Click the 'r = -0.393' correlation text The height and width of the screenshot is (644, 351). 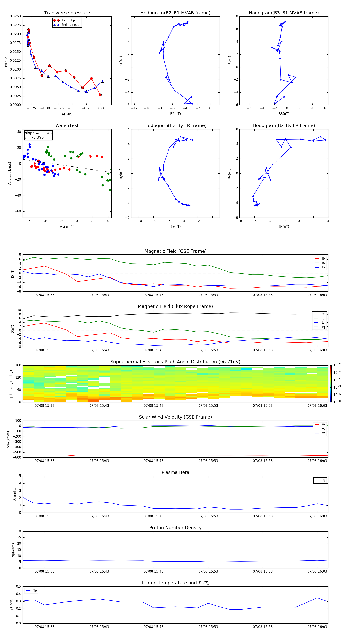point(35,137)
